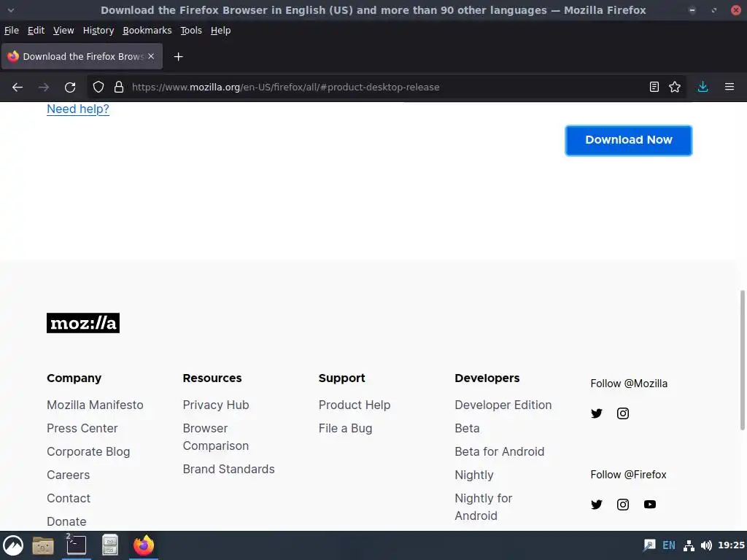Open the View menu

tap(63, 31)
